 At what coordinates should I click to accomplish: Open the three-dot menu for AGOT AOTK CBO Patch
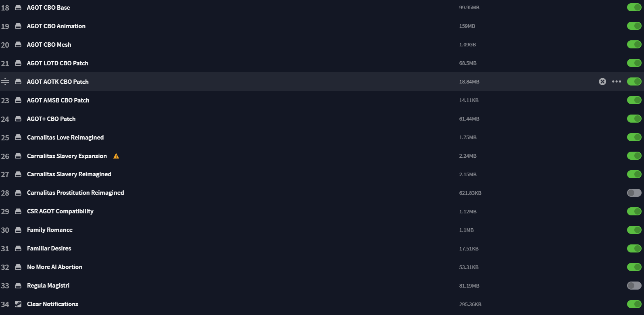point(617,81)
